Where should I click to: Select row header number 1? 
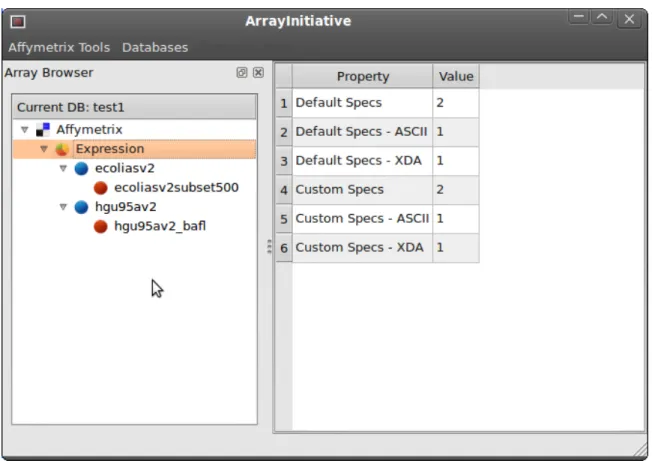click(284, 103)
